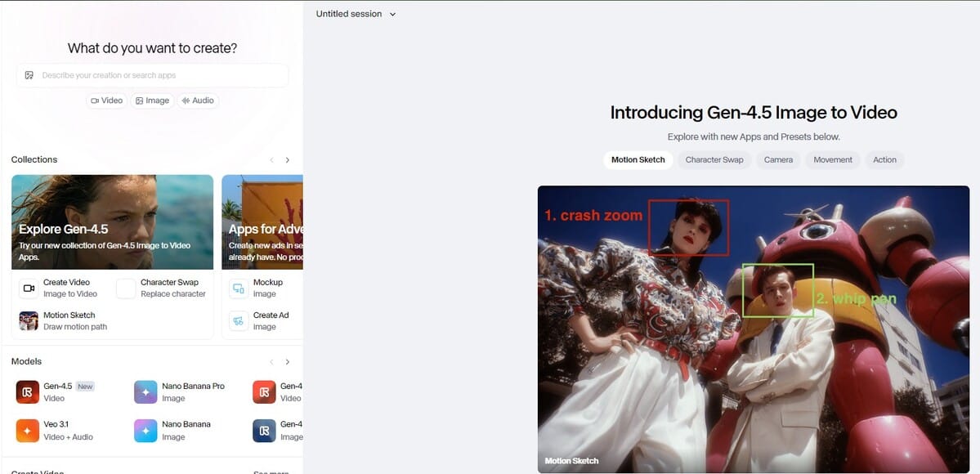Choose the Gen-4.5 model icon
Screen dimensions: 980x474
[x=28, y=392]
